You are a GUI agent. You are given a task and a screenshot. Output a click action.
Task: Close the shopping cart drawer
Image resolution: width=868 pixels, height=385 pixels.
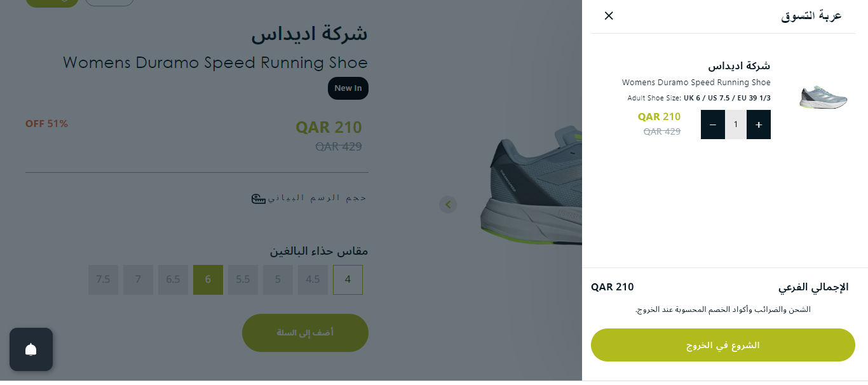click(609, 16)
